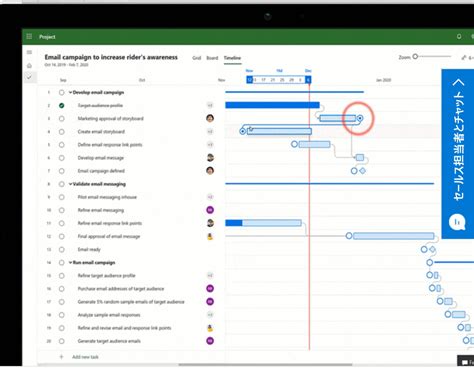Click purple avatar for Generate 5% random sample task

coord(210,302)
